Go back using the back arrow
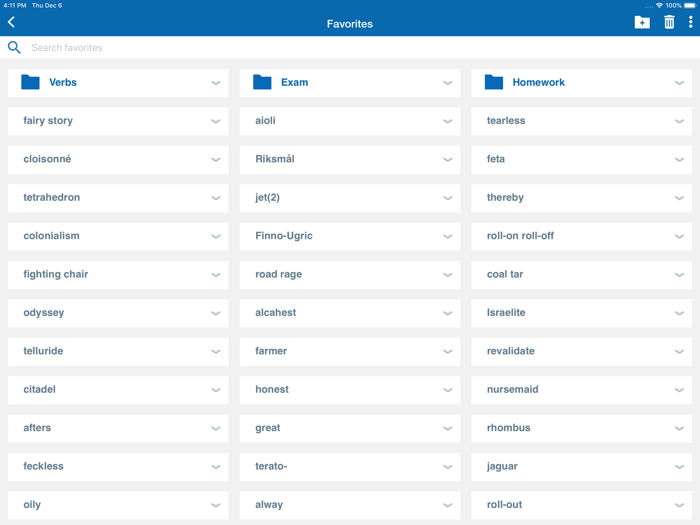Image resolution: width=700 pixels, height=525 pixels. (12, 22)
